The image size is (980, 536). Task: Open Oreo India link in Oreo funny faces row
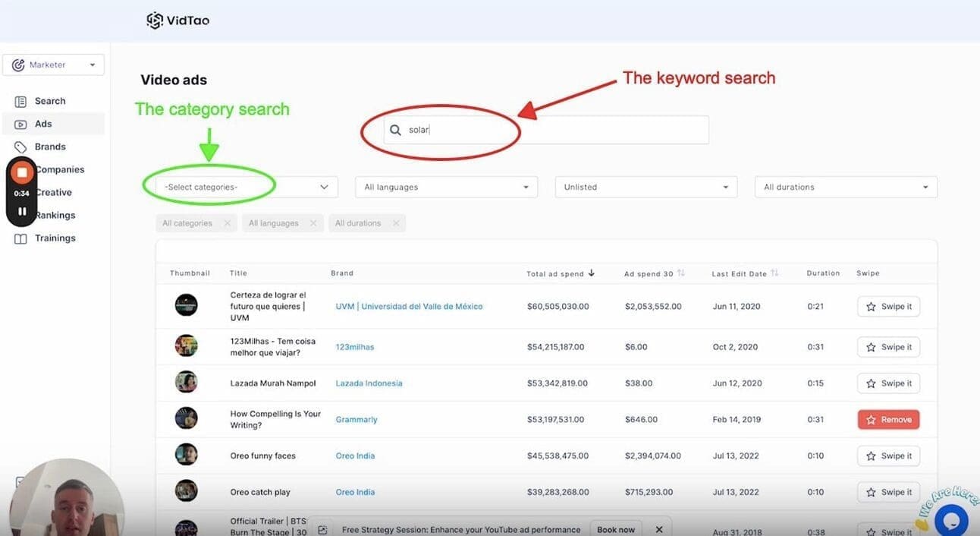click(x=355, y=456)
